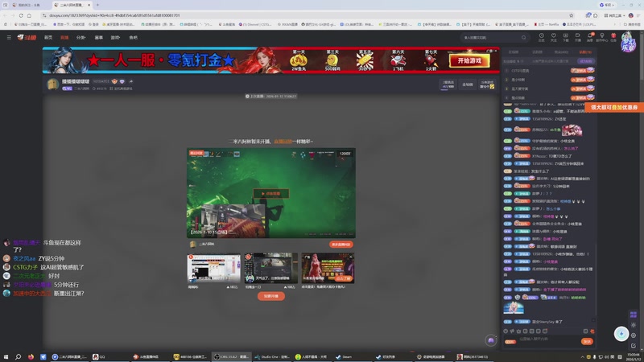Open the user avatar in header
Image resolution: width=644 pixels, height=362 pixels.
pos(628,42)
